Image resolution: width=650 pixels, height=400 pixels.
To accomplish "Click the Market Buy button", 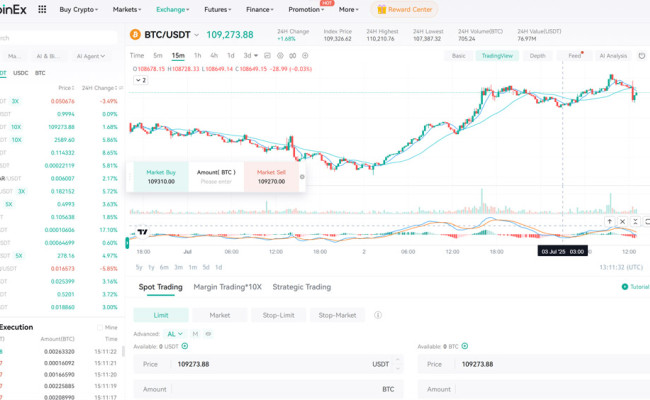I will [x=161, y=177].
